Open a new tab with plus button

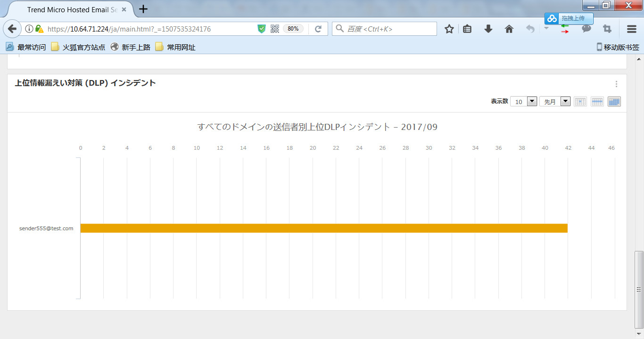tap(143, 9)
